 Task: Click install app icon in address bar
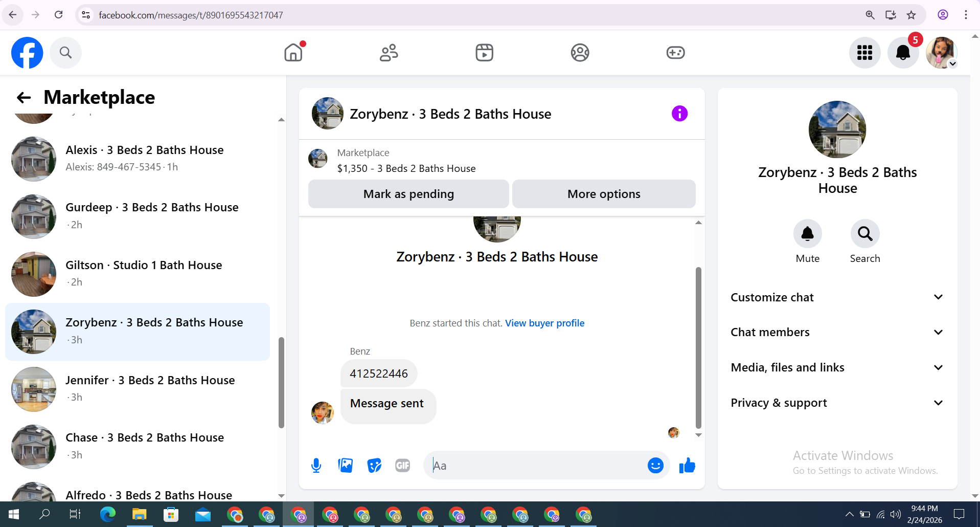point(891,15)
